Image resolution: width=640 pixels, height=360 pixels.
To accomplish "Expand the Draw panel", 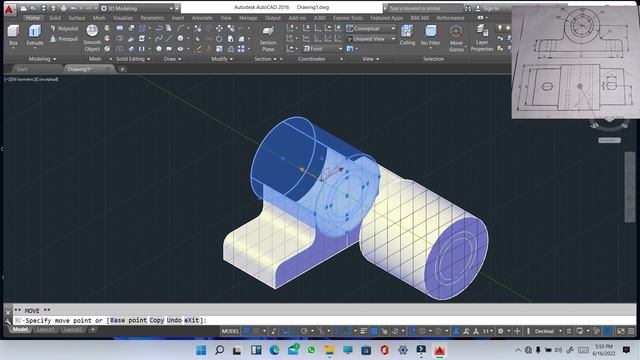I will coord(172,59).
